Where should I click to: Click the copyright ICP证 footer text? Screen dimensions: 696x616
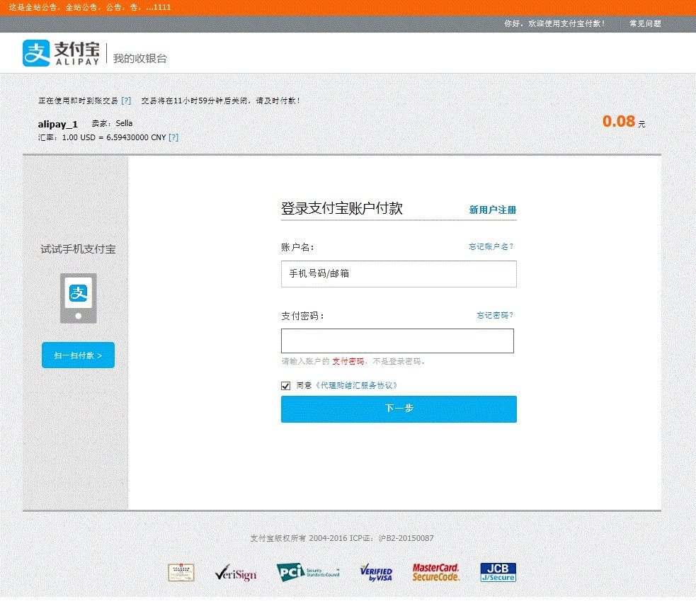tap(342, 538)
